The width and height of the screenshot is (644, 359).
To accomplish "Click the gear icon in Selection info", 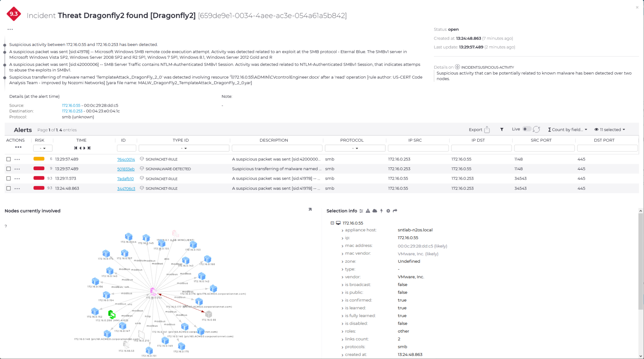I will pos(388,211).
